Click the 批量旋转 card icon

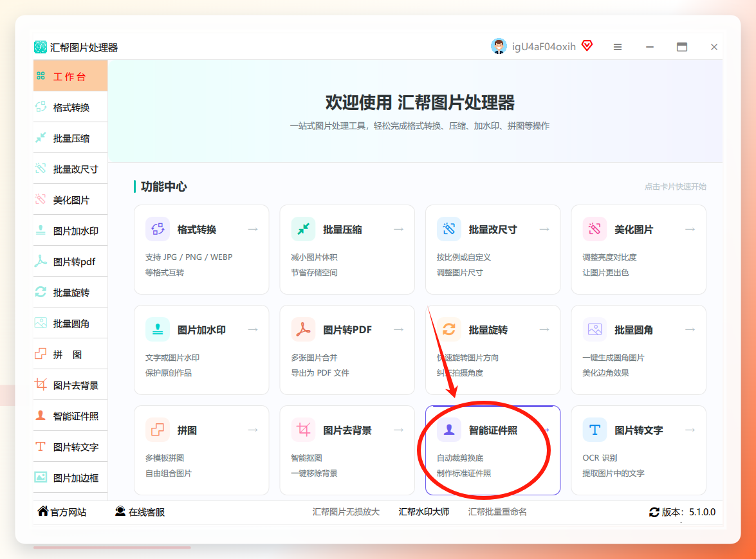[x=449, y=329]
